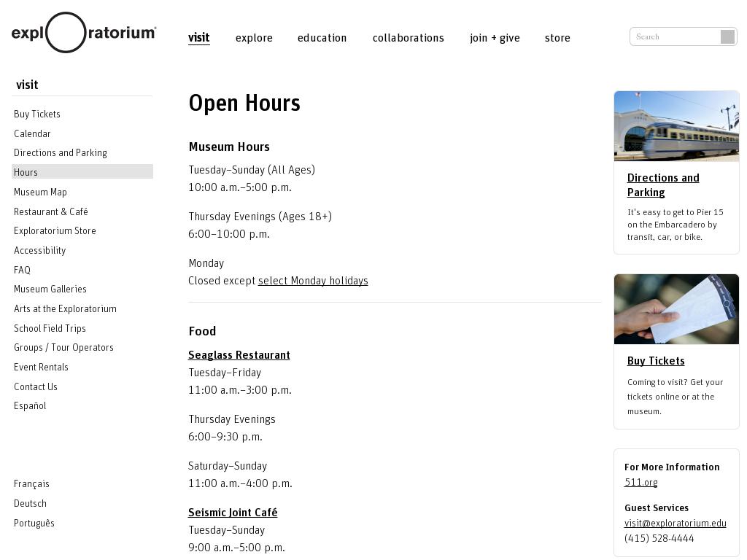Visit the store from top navigation

coord(557,38)
